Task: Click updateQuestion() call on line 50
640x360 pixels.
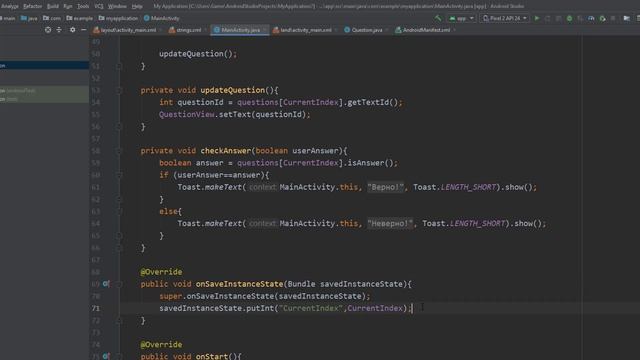Action: click(x=198, y=54)
